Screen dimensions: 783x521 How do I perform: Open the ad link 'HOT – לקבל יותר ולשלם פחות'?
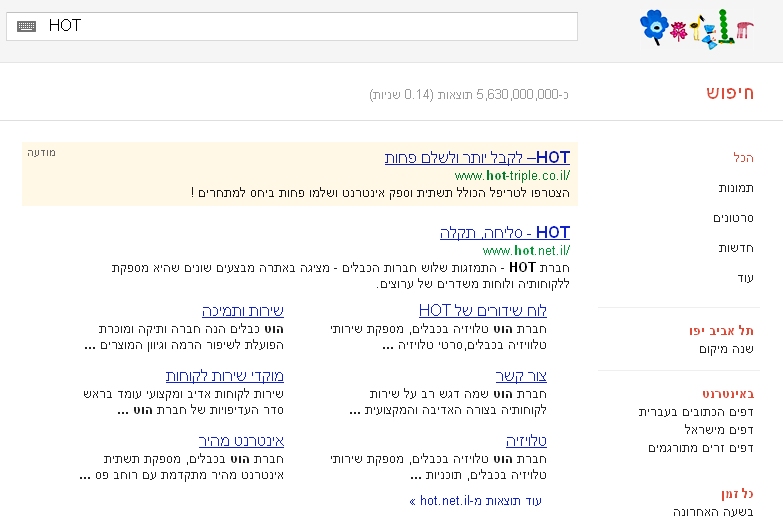[x=477, y=158]
